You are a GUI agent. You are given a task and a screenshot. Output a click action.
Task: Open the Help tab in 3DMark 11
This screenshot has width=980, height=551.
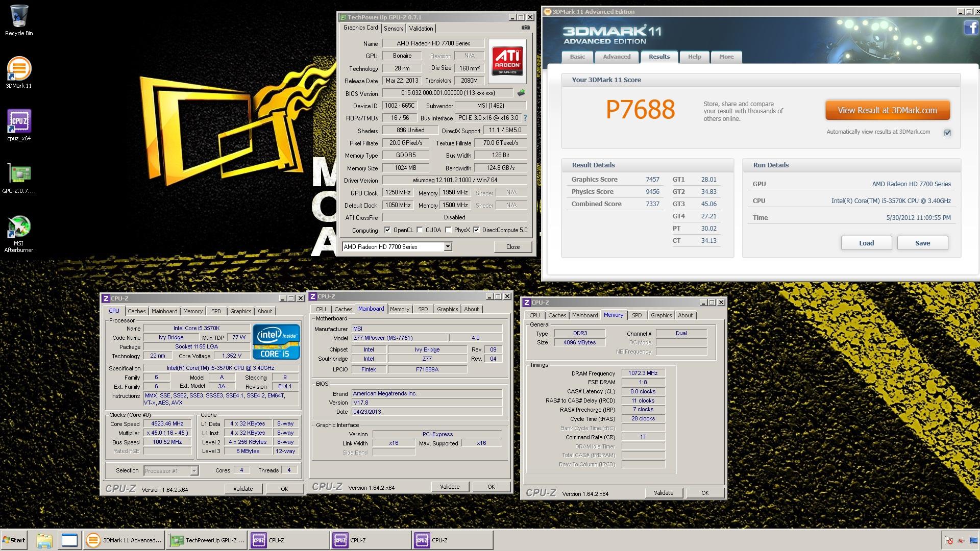pyautogui.click(x=694, y=57)
